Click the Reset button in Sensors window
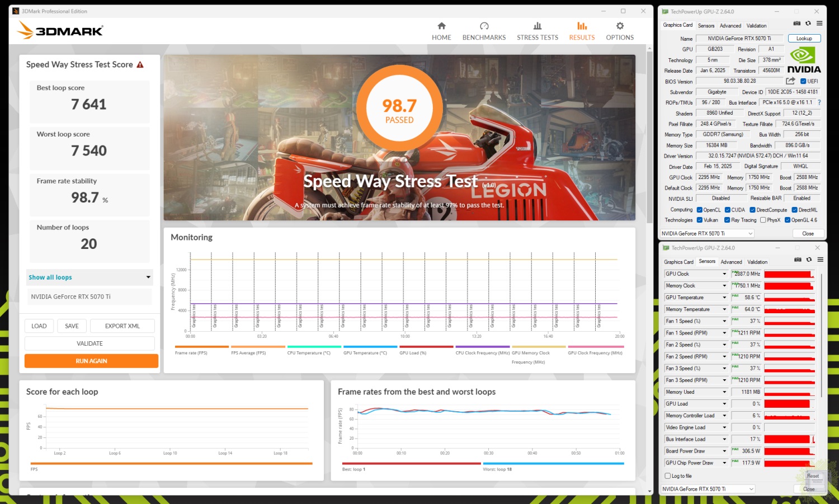Image resolution: width=839 pixels, height=504 pixels. 813,476
